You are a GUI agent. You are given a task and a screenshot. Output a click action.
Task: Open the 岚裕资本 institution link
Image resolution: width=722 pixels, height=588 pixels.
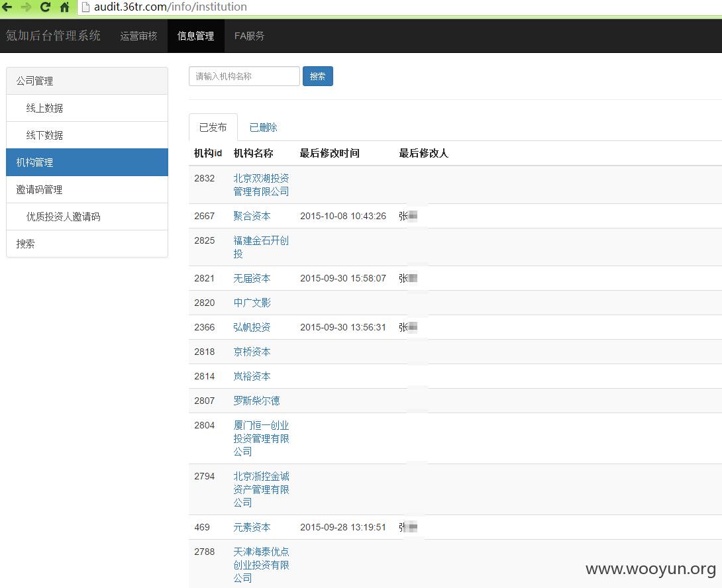pyautogui.click(x=252, y=376)
